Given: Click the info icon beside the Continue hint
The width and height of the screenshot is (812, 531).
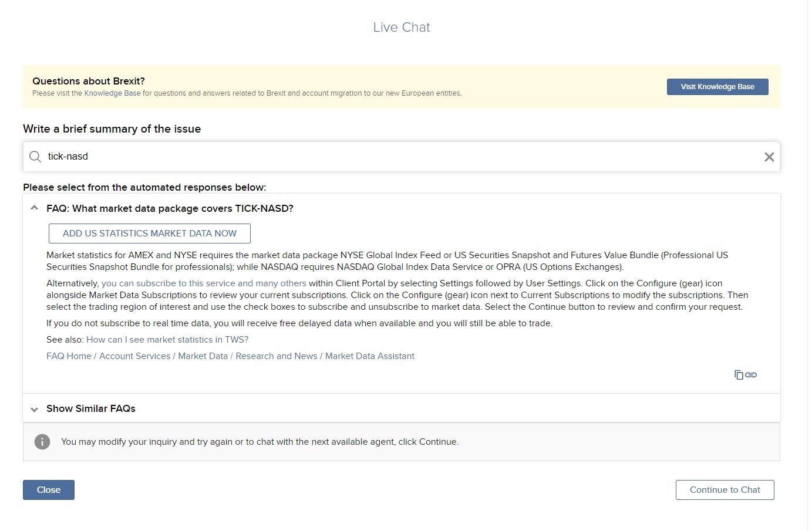Looking at the screenshot, I should (42, 442).
